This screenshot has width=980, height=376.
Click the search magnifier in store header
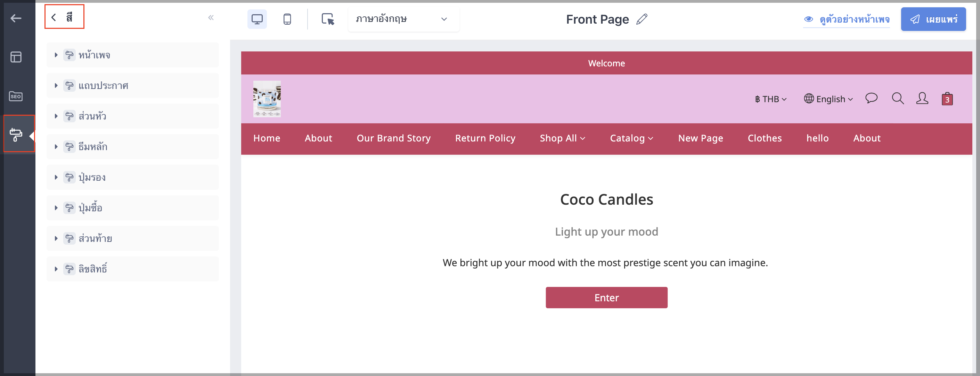[898, 99]
